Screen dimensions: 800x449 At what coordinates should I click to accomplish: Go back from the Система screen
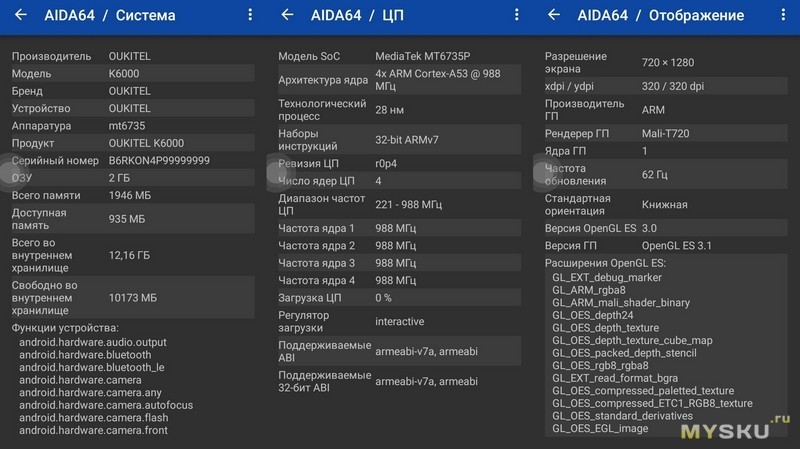(x=20, y=16)
